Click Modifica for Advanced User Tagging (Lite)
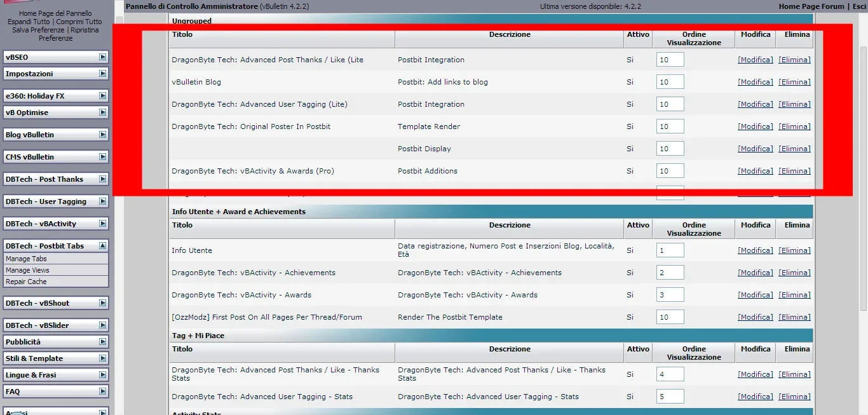Viewport: 868px width, 415px height. (756, 104)
